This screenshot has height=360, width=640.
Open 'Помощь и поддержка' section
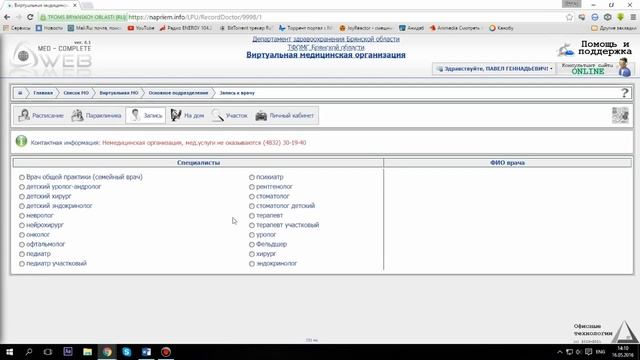click(x=595, y=48)
